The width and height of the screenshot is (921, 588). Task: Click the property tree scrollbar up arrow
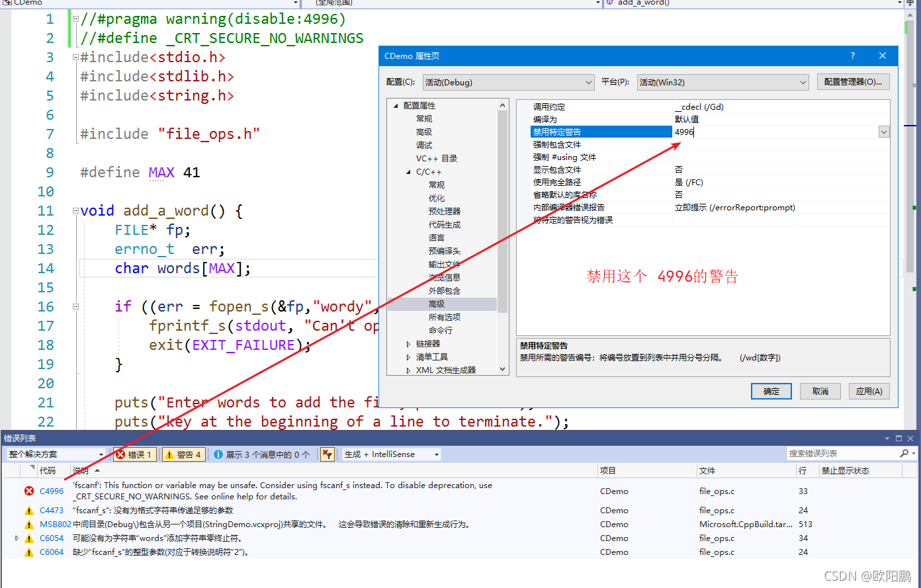503,105
